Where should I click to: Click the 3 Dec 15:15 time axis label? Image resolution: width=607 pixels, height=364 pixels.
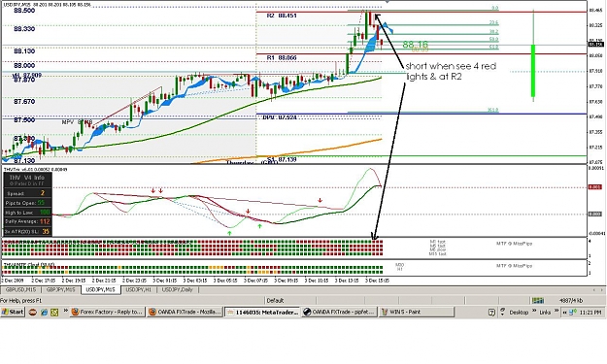(378, 281)
